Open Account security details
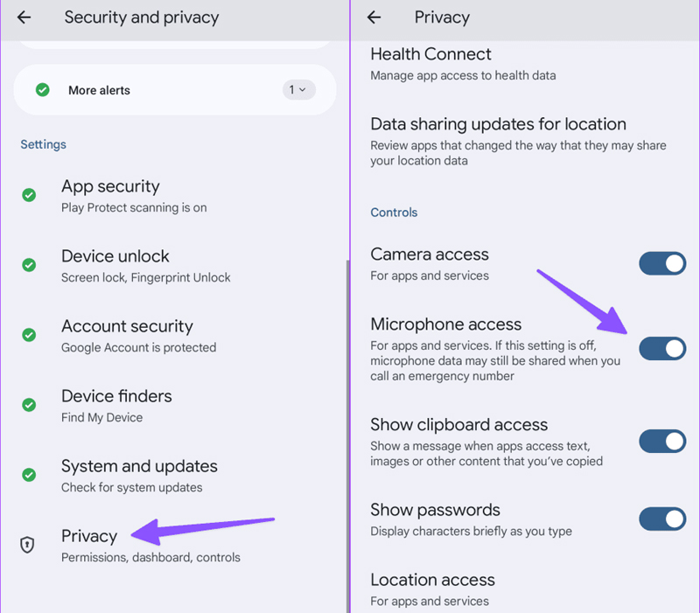700x613 pixels. (x=127, y=325)
